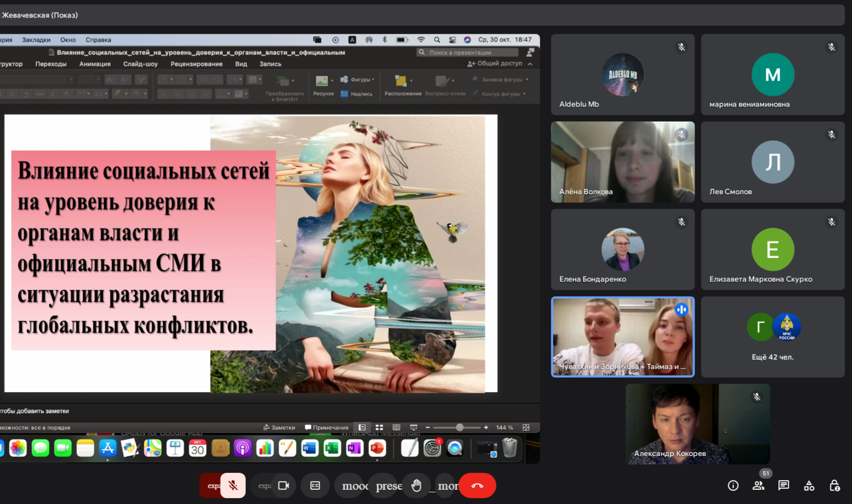This screenshot has width=852, height=504.
Task: Unmute the microphone in the call bar
Action: tap(233, 485)
